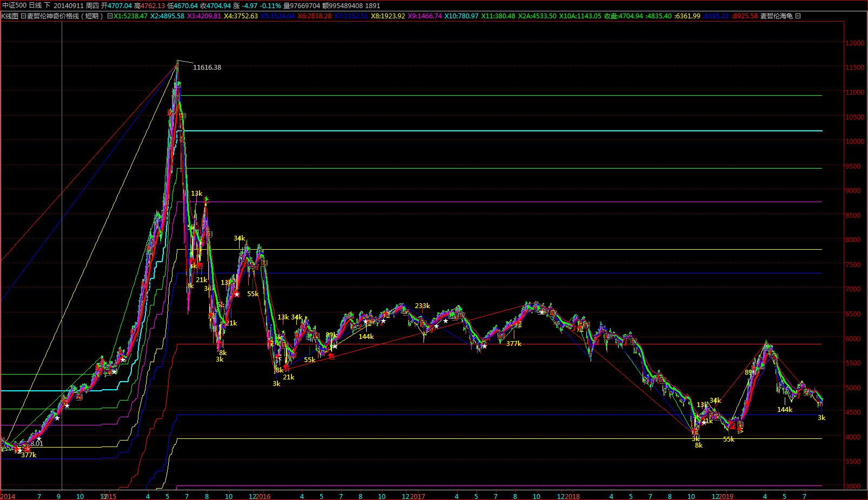Click the 周四 weekday label
The image size is (868, 500).
(92, 5)
